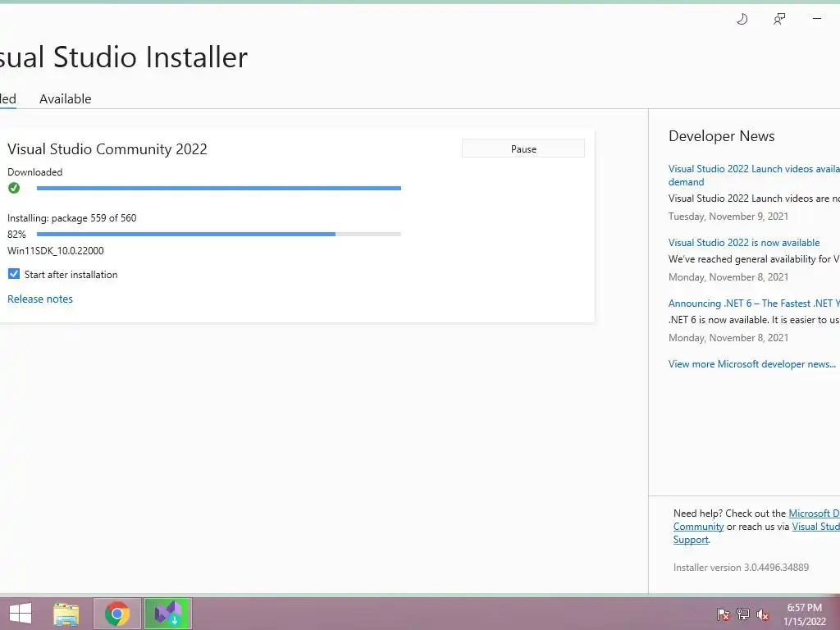Open File Explorer from the taskbar
Image resolution: width=840 pixels, height=630 pixels.
tap(66, 614)
